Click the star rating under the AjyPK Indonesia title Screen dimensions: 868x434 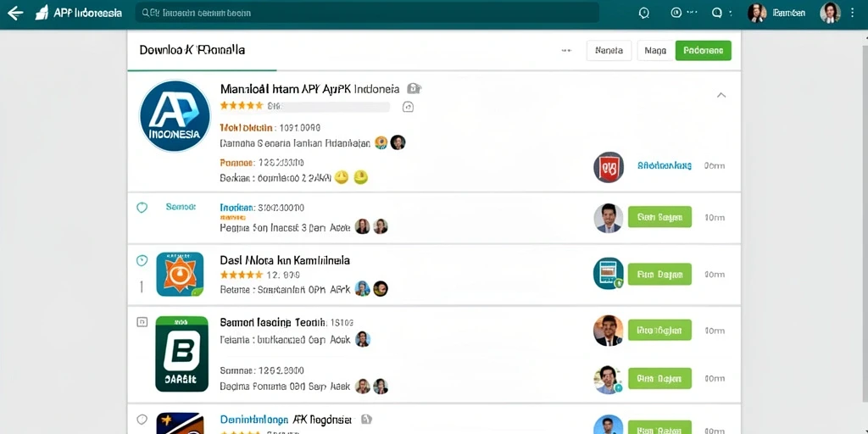tap(242, 105)
